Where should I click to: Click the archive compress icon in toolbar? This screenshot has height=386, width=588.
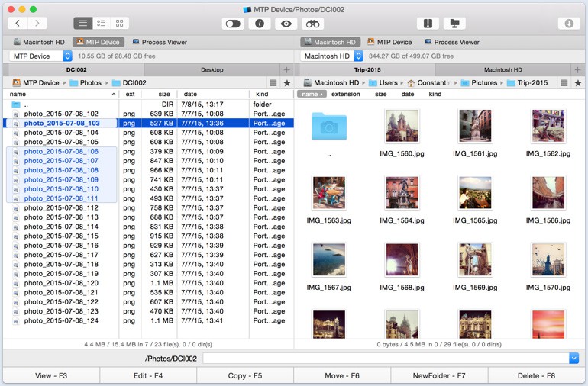pyautogui.click(x=428, y=24)
